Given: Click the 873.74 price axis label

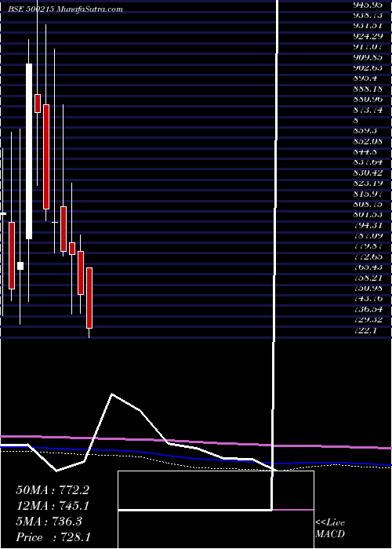Looking at the screenshot, I should click(368, 110).
